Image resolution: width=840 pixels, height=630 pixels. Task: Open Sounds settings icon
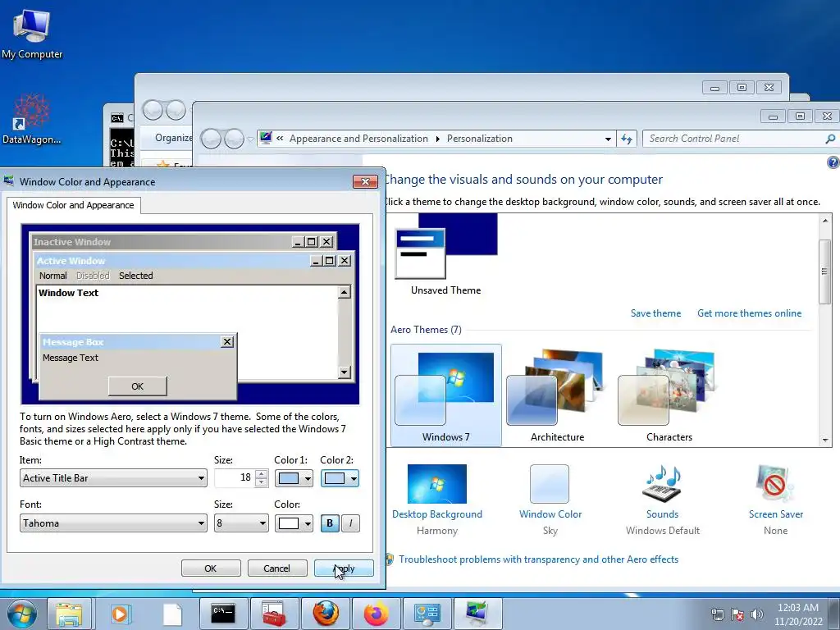662,484
